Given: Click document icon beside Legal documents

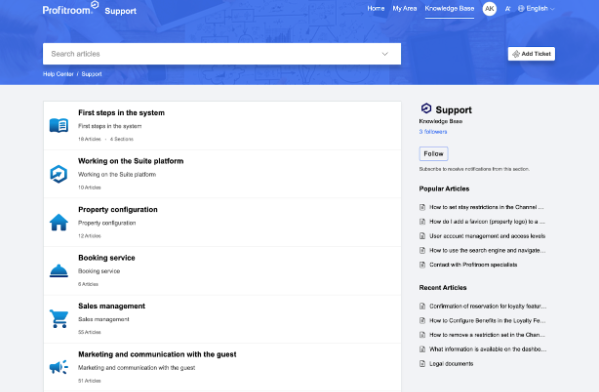Looking at the screenshot, I should (422, 364).
